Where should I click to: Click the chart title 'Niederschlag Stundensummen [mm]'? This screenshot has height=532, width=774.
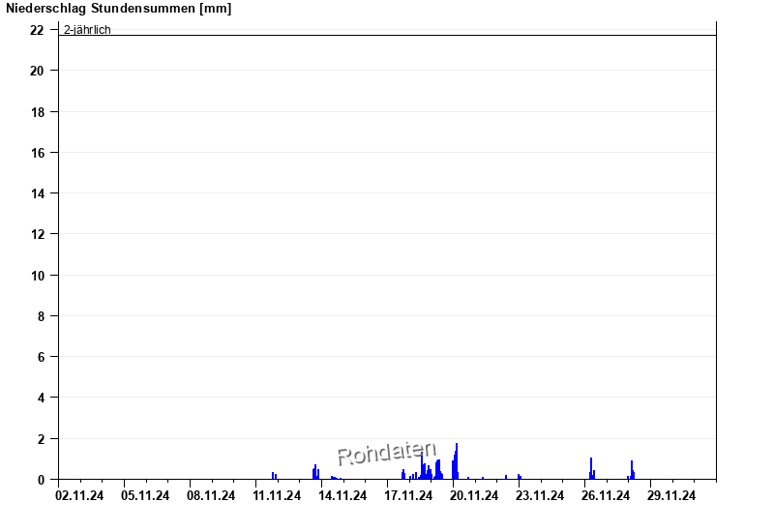coord(118,9)
